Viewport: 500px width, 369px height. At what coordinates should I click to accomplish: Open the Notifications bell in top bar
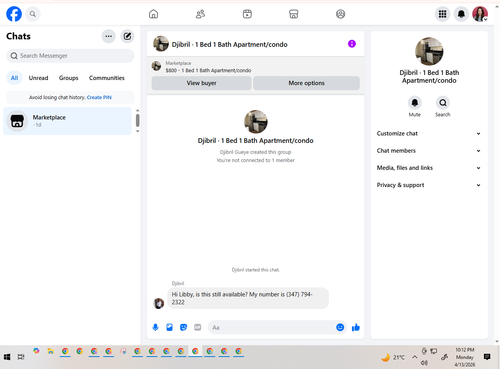coord(461,14)
